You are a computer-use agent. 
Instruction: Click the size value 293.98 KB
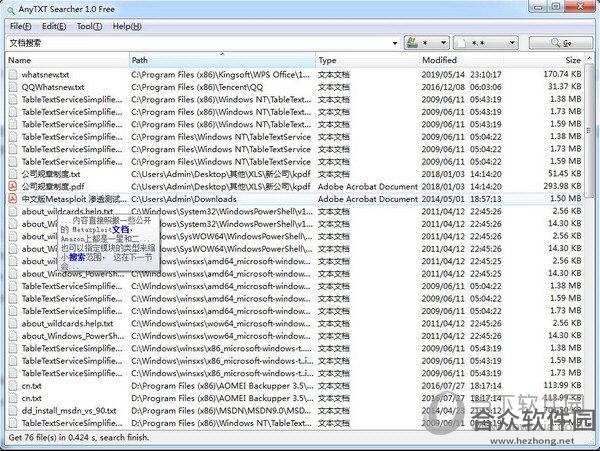pyautogui.click(x=562, y=186)
